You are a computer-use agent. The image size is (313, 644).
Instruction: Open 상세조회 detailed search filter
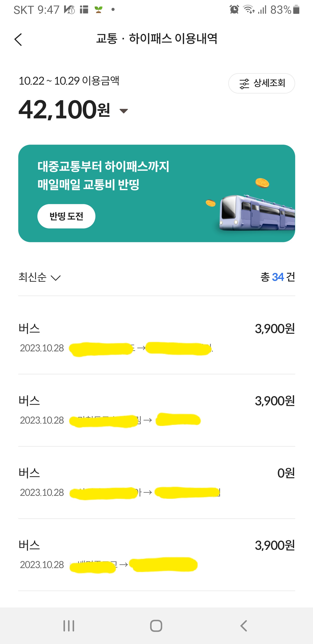click(261, 83)
